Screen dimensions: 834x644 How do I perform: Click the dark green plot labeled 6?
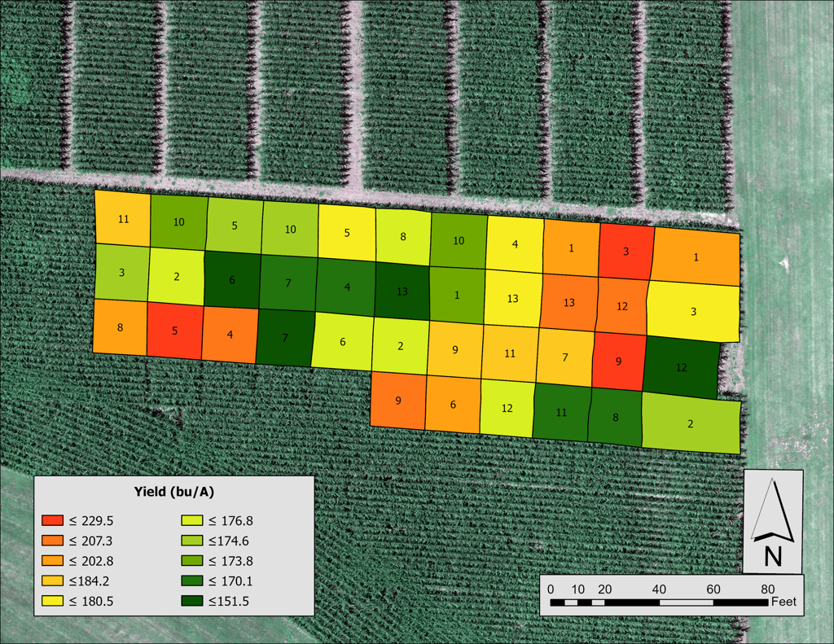232,279
